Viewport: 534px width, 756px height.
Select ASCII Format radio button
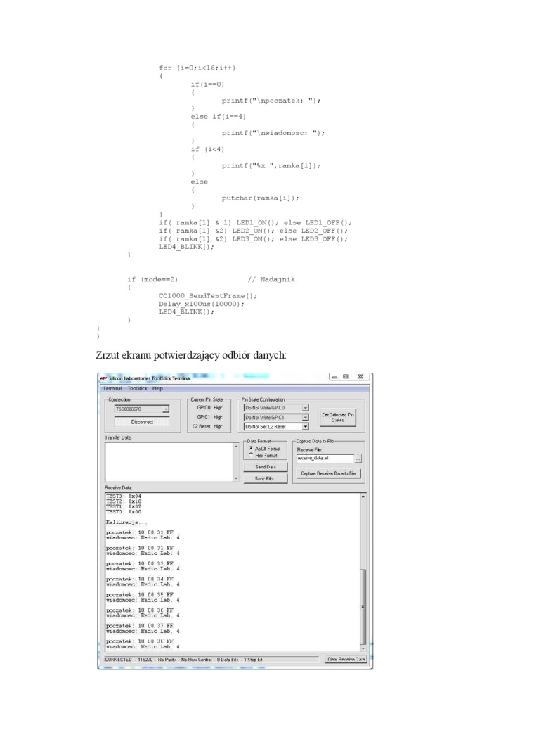(x=250, y=448)
